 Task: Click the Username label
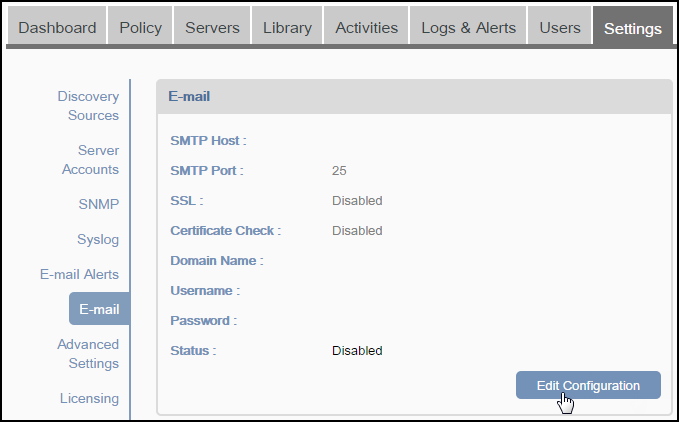(205, 290)
